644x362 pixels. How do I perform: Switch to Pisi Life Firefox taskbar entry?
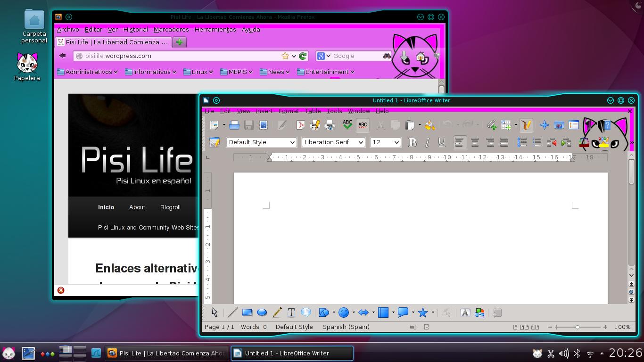click(166, 353)
